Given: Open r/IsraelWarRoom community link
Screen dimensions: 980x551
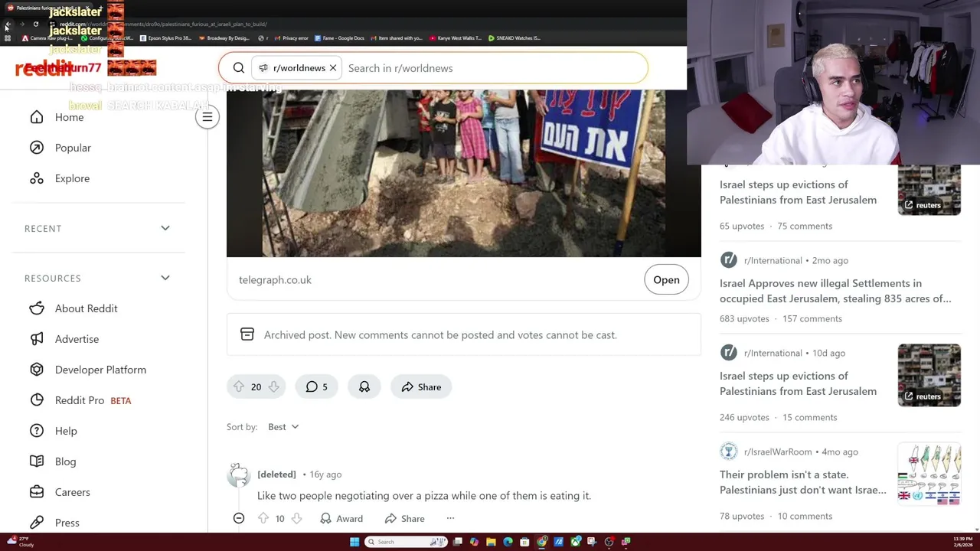Looking at the screenshot, I should (x=778, y=452).
